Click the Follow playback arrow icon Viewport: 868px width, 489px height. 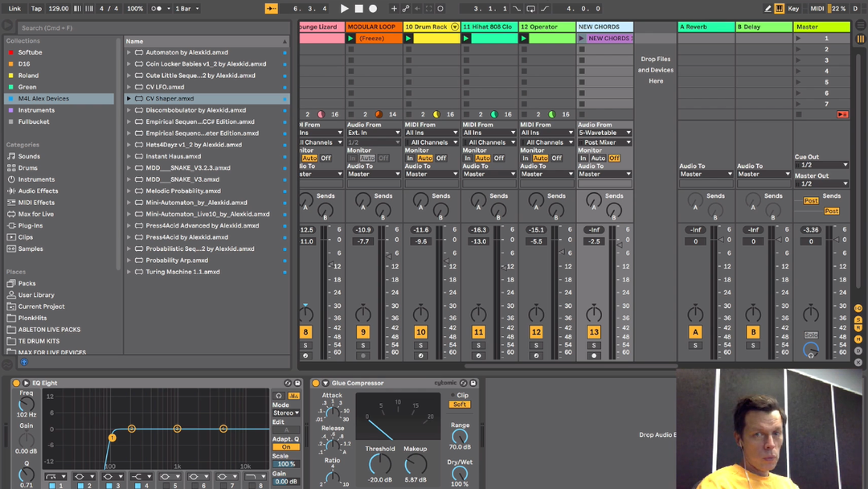click(x=272, y=9)
